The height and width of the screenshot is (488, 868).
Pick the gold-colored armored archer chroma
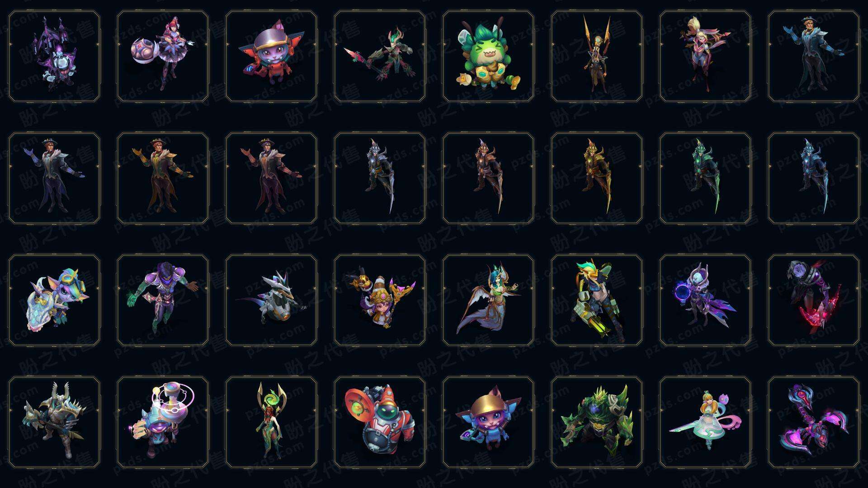click(x=597, y=178)
